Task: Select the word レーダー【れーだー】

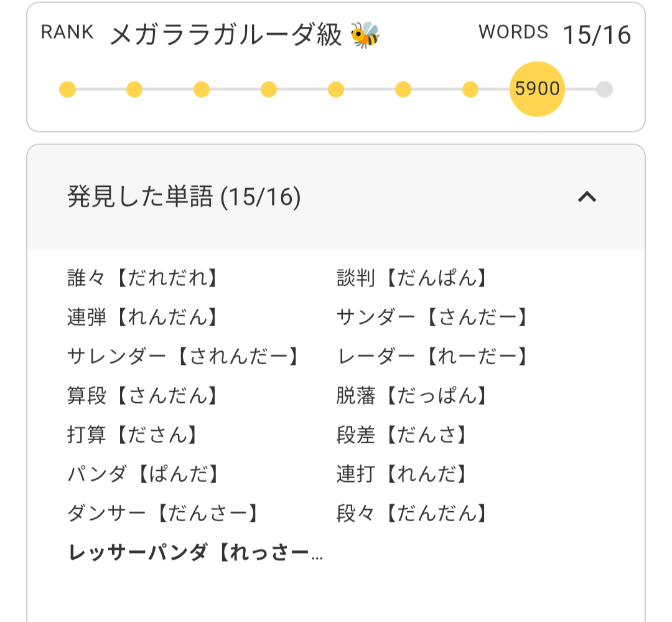Action: point(433,356)
